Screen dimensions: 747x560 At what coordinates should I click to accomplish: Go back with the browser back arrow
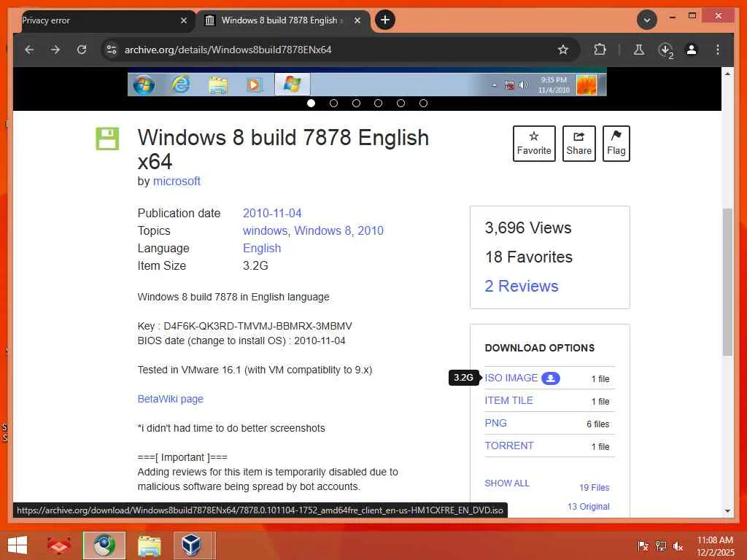pyautogui.click(x=29, y=50)
